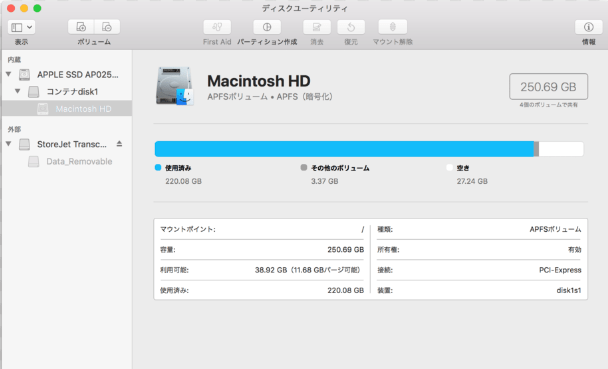Screen dimensions: 608x369
Task: Click the disk1s1 device value
Action: pos(569,290)
